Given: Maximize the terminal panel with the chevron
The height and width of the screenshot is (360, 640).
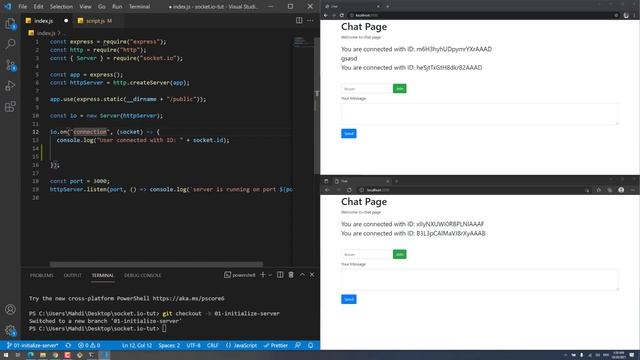Looking at the screenshot, I should 302,275.
